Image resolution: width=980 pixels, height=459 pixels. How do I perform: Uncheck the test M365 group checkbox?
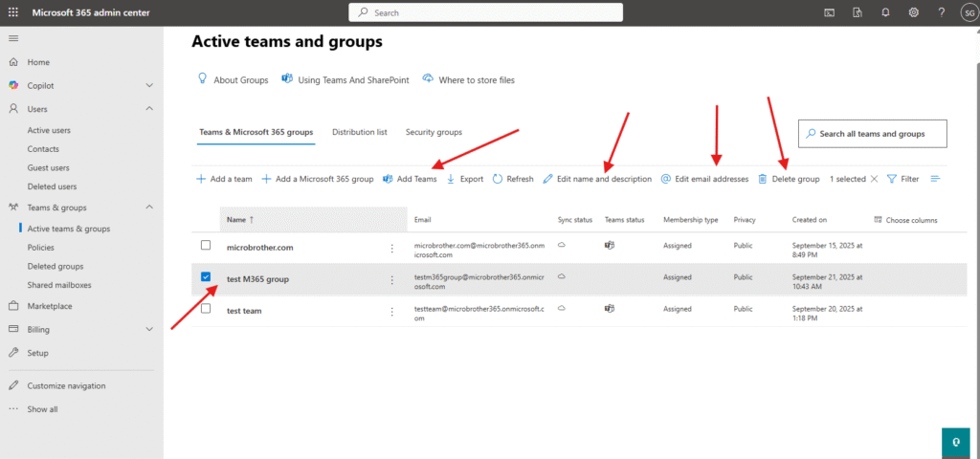click(x=206, y=278)
